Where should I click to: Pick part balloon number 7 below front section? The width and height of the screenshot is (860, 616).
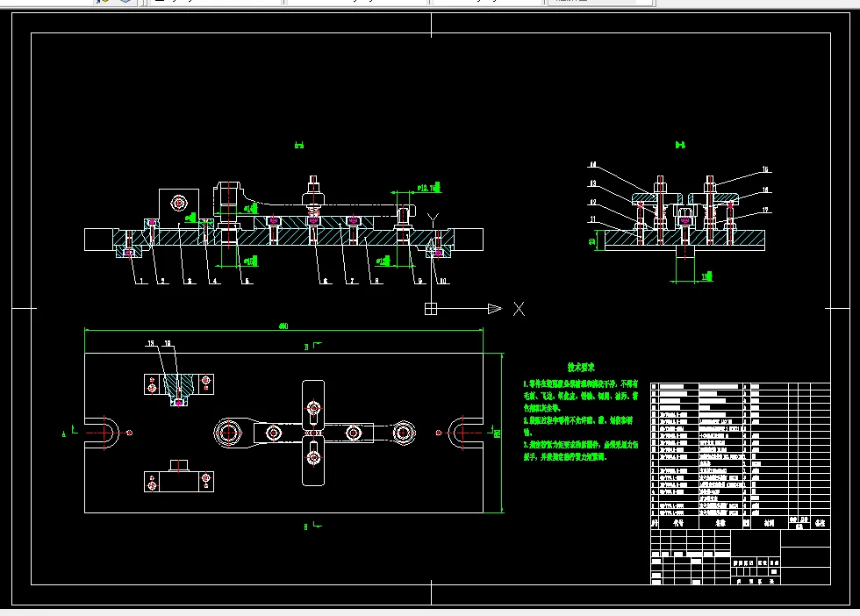click(352, 281)
